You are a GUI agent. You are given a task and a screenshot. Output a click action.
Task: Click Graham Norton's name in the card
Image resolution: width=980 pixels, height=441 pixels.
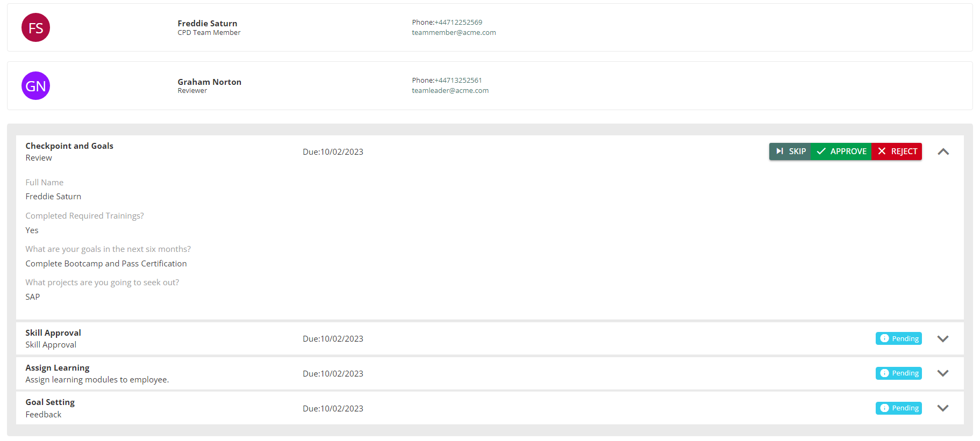pyautogui.click(x=209, y=82)
